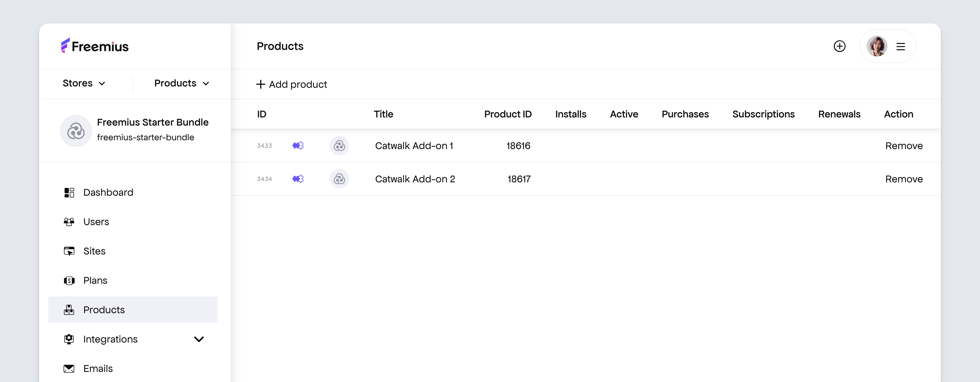Click the Emails envelope icon
This screenshot has width=980, height=382.
click(69, 369)
